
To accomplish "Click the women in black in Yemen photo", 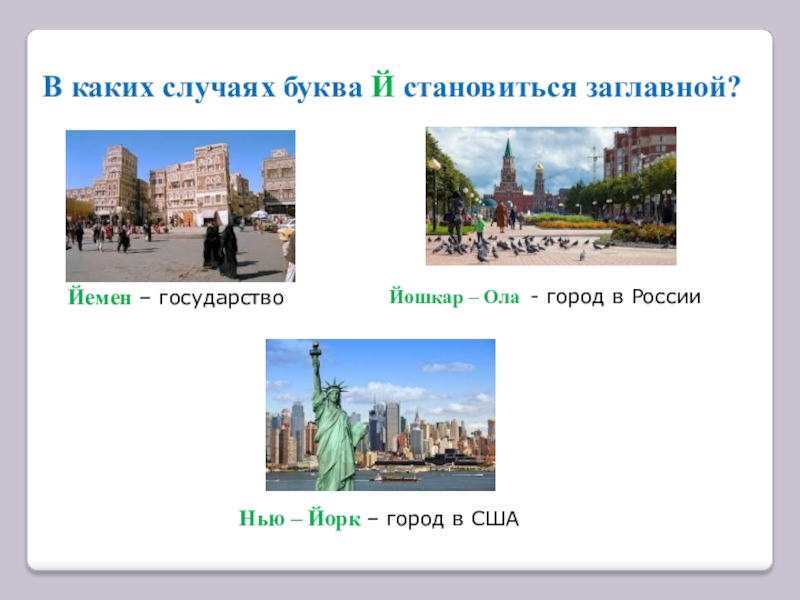I will point(221,250).
